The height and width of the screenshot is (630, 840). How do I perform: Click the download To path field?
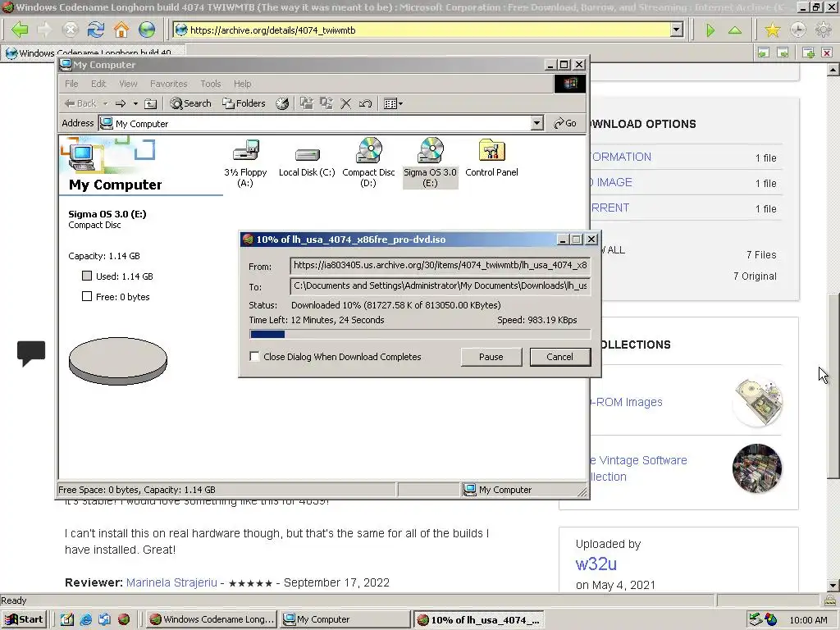[440, 285]
